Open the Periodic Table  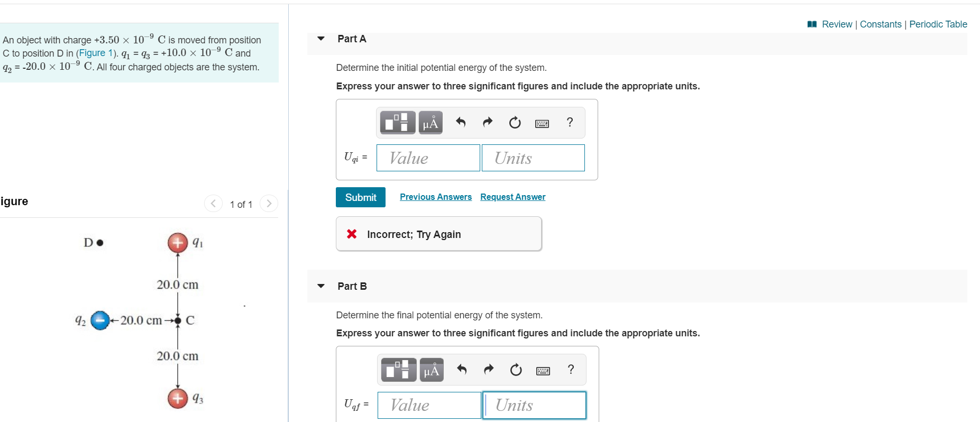pos(938,24)
